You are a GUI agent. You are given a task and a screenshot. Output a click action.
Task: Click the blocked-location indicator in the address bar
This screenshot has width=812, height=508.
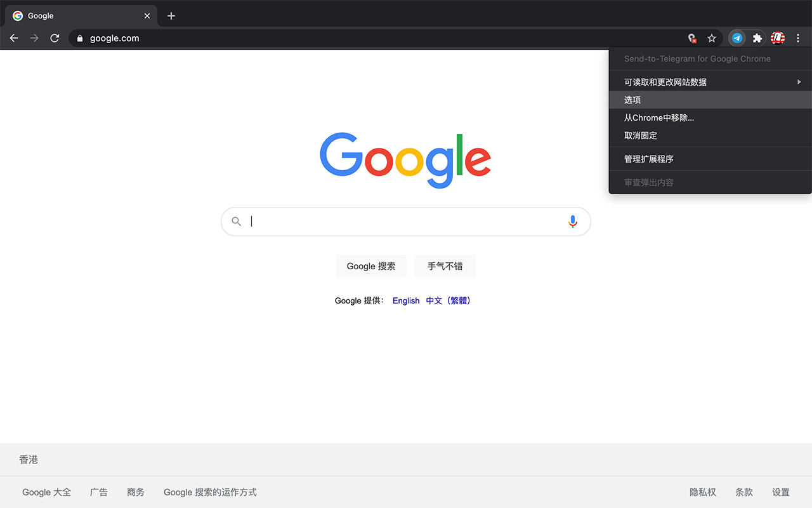tap(691, 38)
